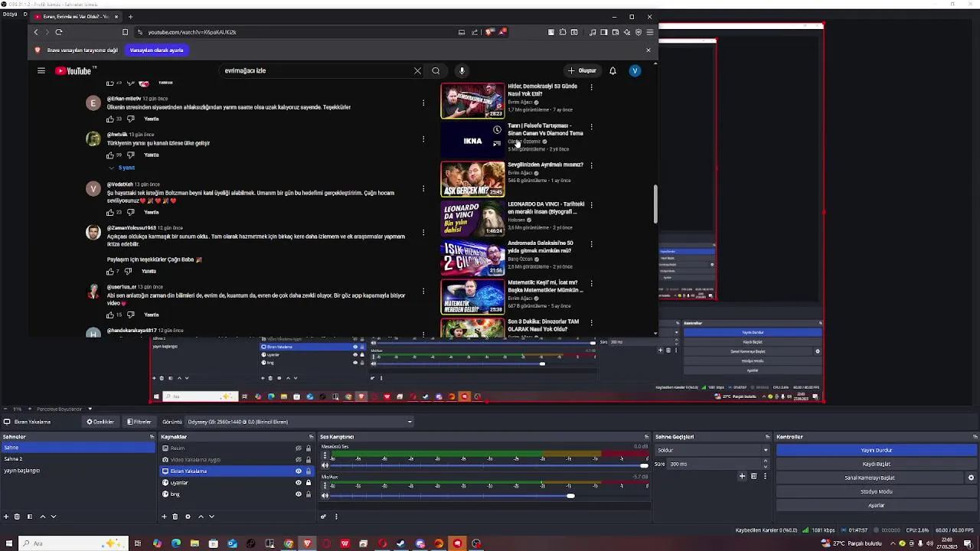
Task: Click Sanal Kamerayı Başlat button
Action: (870, 478)
